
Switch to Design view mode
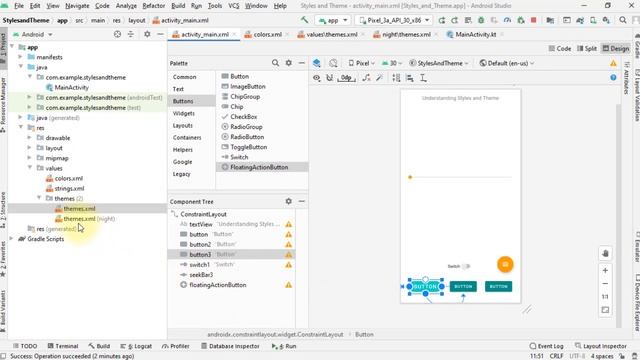616,49
